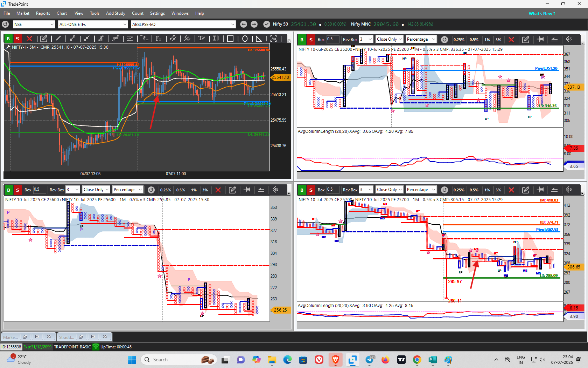Click Box size field in 25200 straddle chart
588x368 pixels.
coord(333,39)
